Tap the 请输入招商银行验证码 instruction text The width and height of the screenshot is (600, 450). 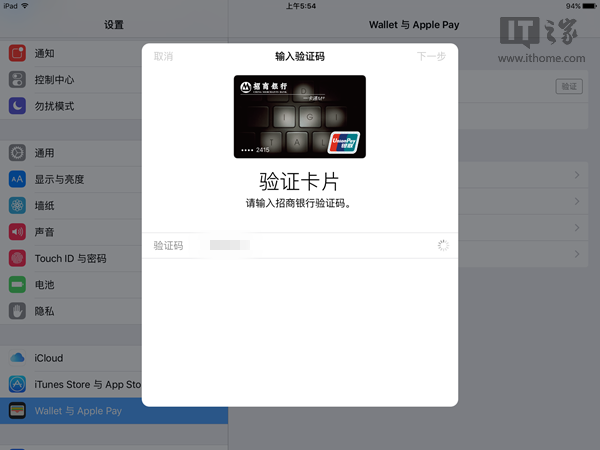click(x=298, y=203)
